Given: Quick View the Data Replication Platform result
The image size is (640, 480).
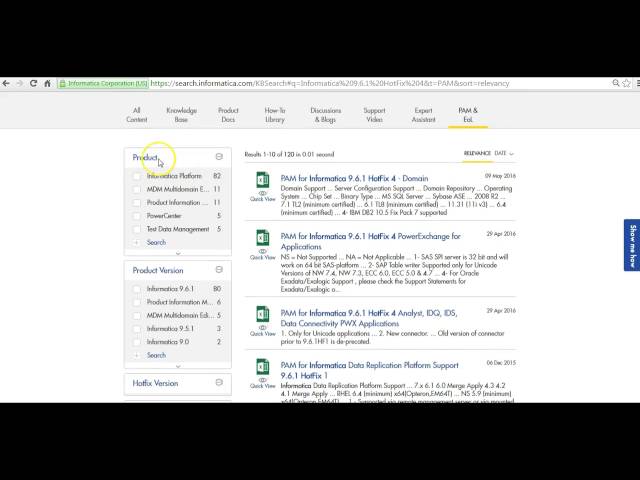Looking at the screenshot, I should [x=262, y=383].
